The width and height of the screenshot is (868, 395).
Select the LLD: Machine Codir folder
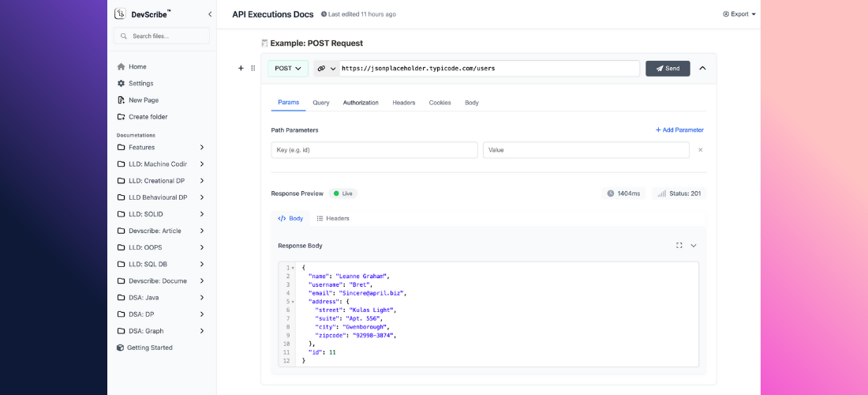pyautogui.click(x=162, y=164)
